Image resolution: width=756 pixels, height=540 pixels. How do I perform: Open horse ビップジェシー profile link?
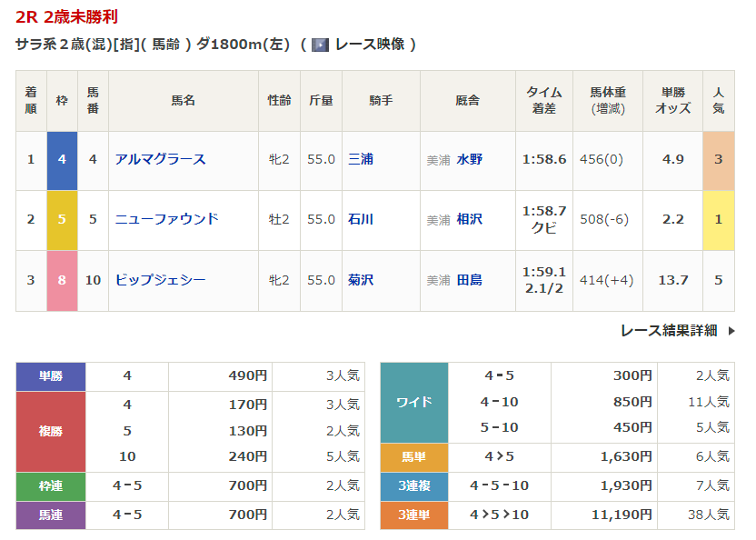point(160,280)
